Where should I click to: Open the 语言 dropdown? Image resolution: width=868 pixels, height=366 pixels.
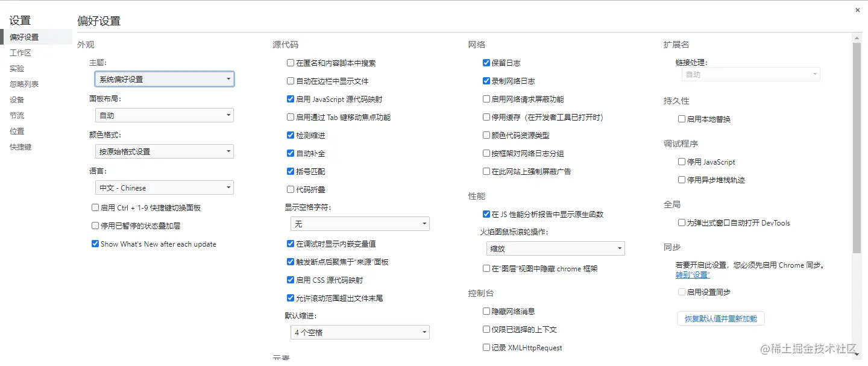click(x=164, y=187)
